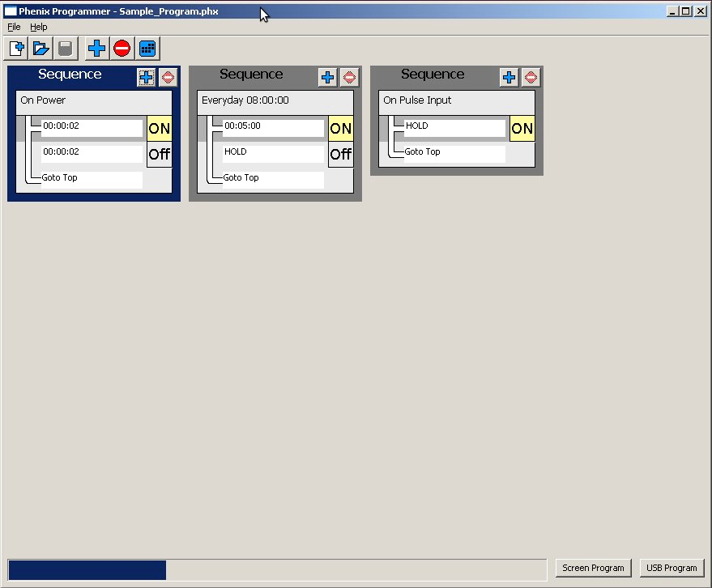Click the red remove icon on the On Pulse Input sequence

(x=531, y=78)
